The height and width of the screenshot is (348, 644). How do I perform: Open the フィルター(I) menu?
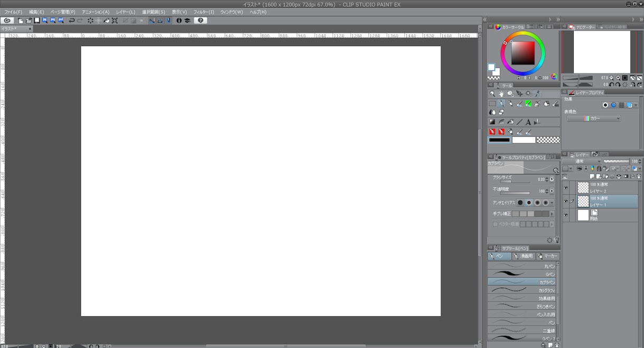pos(204,12)
